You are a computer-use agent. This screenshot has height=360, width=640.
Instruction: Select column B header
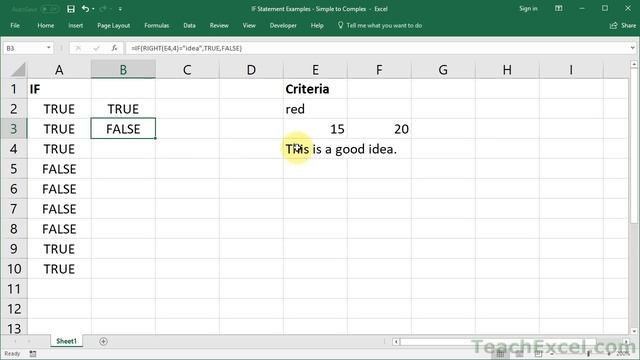123,70
